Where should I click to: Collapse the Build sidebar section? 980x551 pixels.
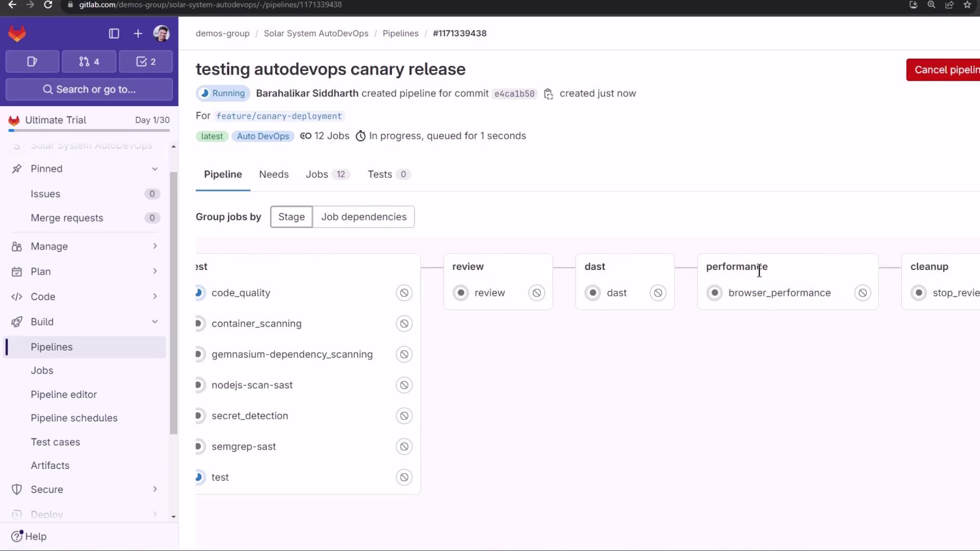155,322
